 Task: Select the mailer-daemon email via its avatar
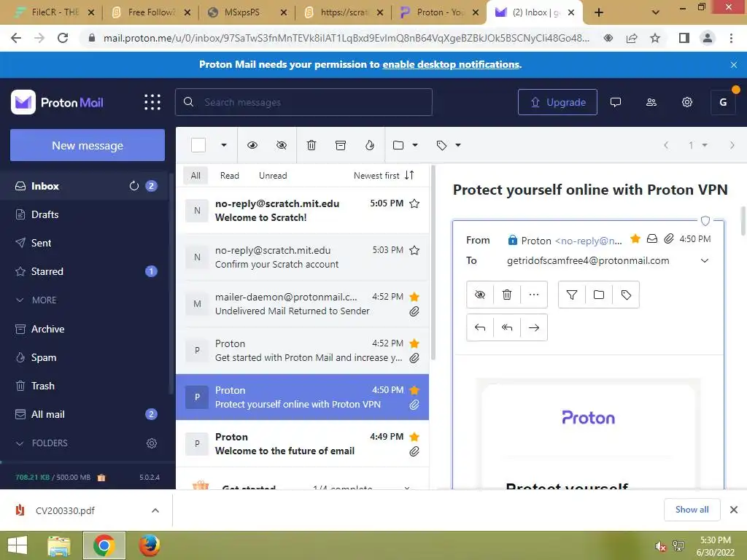tap(197, 304)
